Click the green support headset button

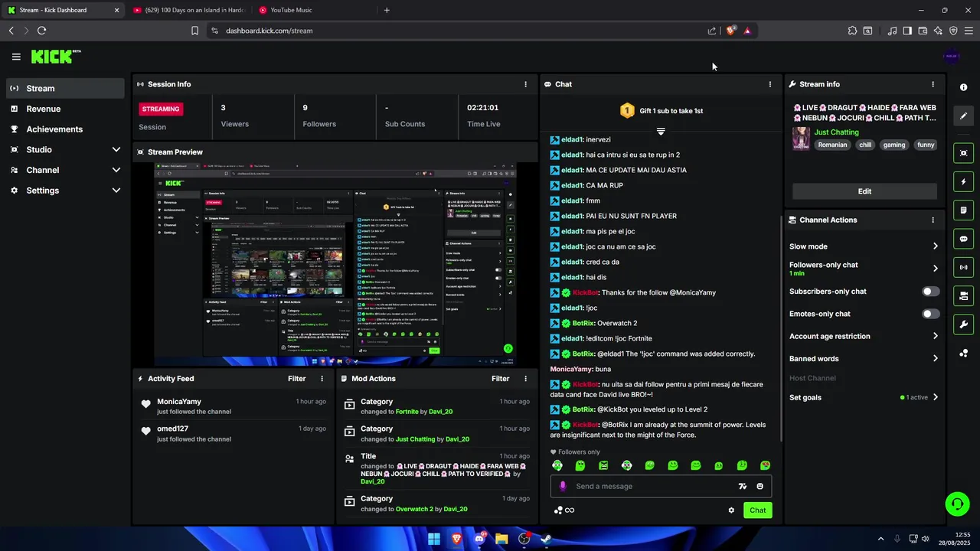tap(957, 504)
